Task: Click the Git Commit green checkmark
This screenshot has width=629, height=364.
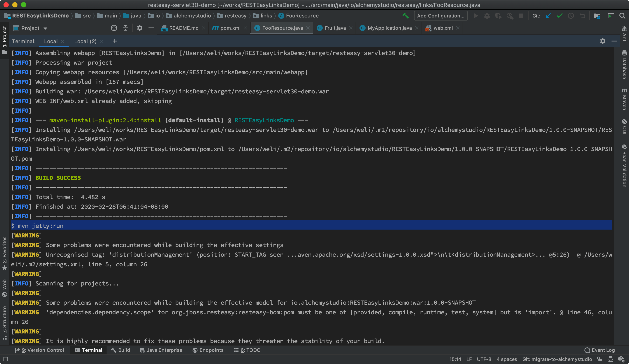Action: coord(560,16)
